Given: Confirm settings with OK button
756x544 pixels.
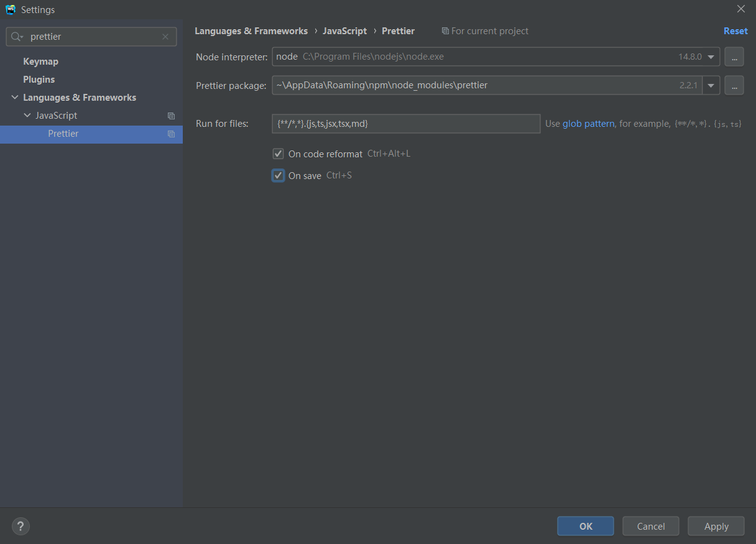Looking at the screenshot, I should (586, 526).
